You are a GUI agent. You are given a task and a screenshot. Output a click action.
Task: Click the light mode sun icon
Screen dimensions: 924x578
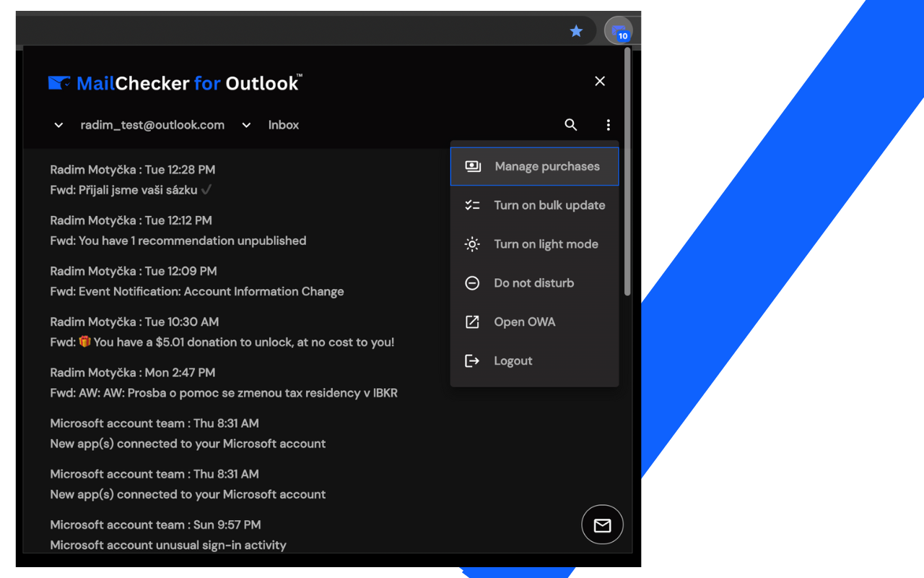coord(472,244)
